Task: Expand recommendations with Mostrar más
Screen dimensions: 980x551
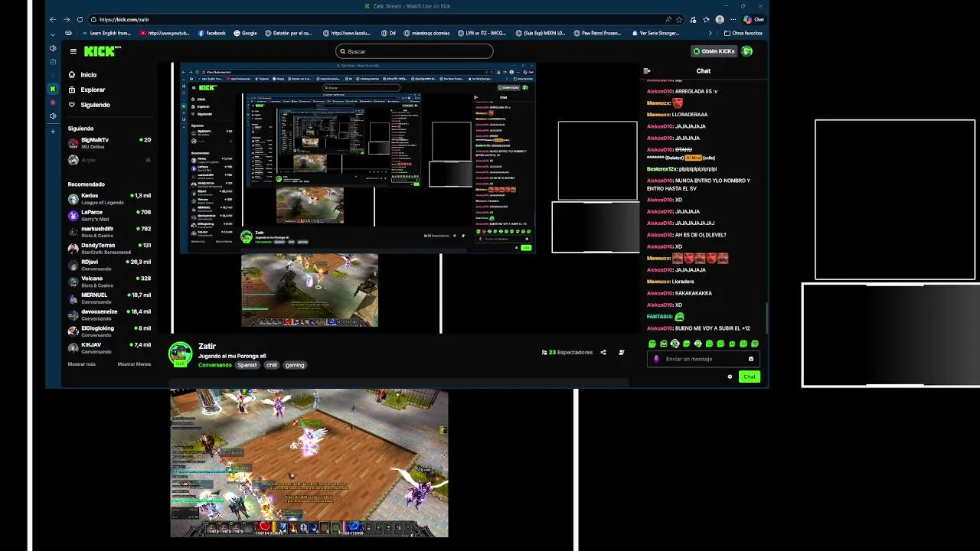Action: [x=81, y=364]
